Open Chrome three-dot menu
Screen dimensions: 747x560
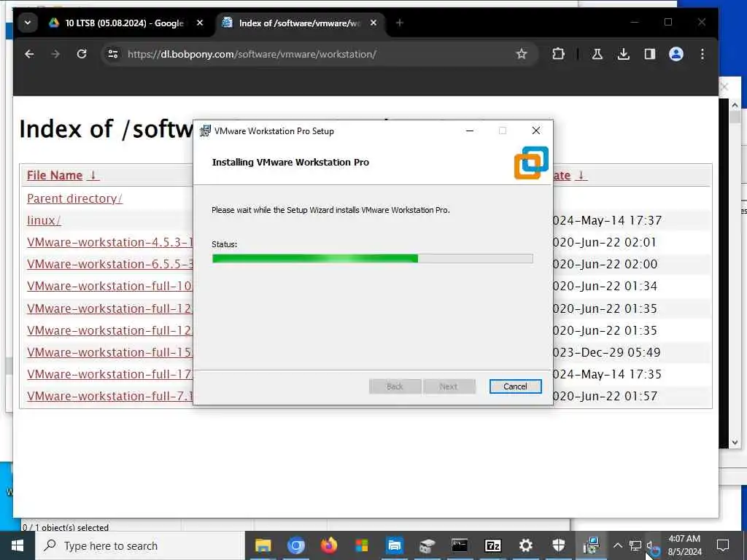coord(703,54)
